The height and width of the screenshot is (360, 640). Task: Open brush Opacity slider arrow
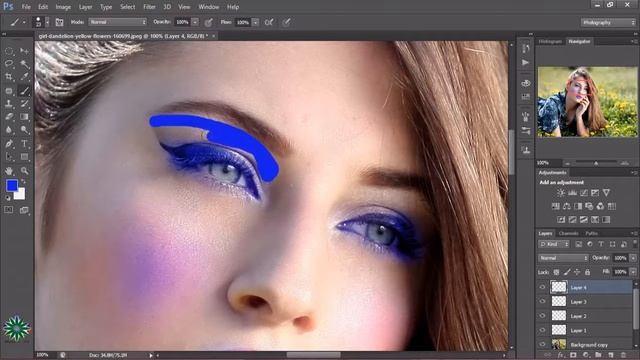pyautogui.click(x=195, y=22)
